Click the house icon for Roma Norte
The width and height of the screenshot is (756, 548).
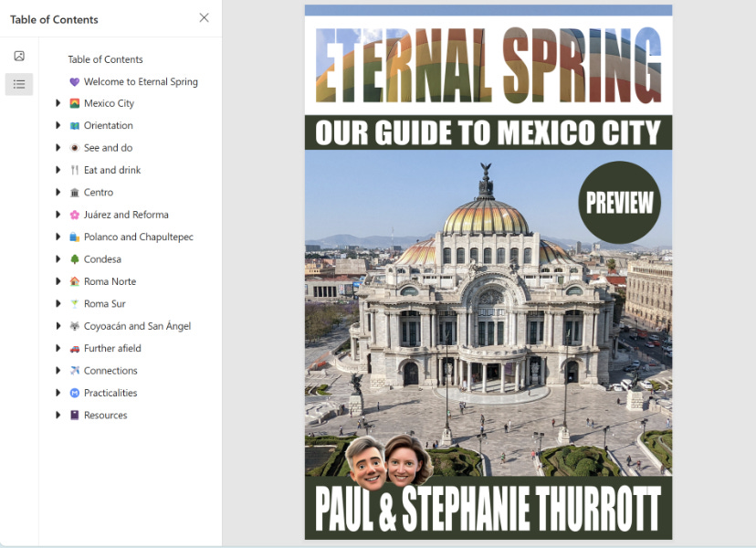click(74, 281)
